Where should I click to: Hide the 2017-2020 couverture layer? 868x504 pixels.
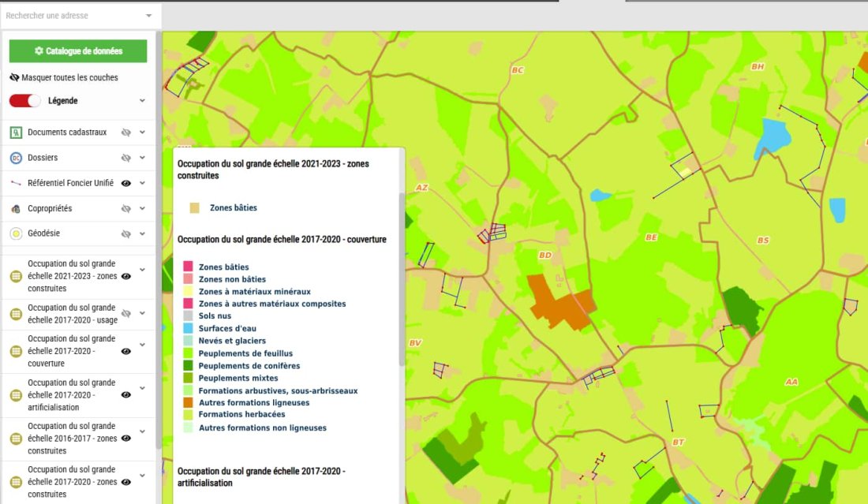125,351
